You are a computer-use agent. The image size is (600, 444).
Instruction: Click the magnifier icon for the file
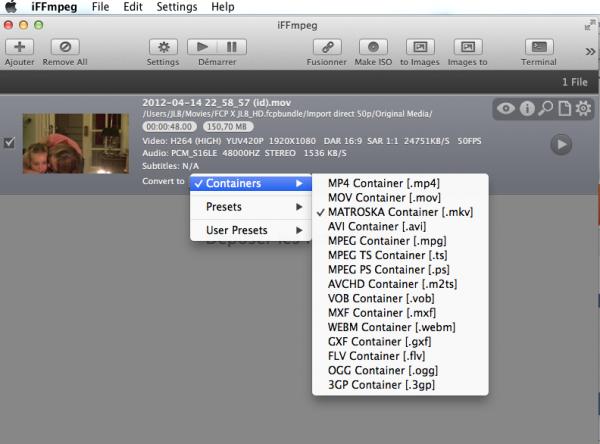pyautogui.click(x=546, y=108)
